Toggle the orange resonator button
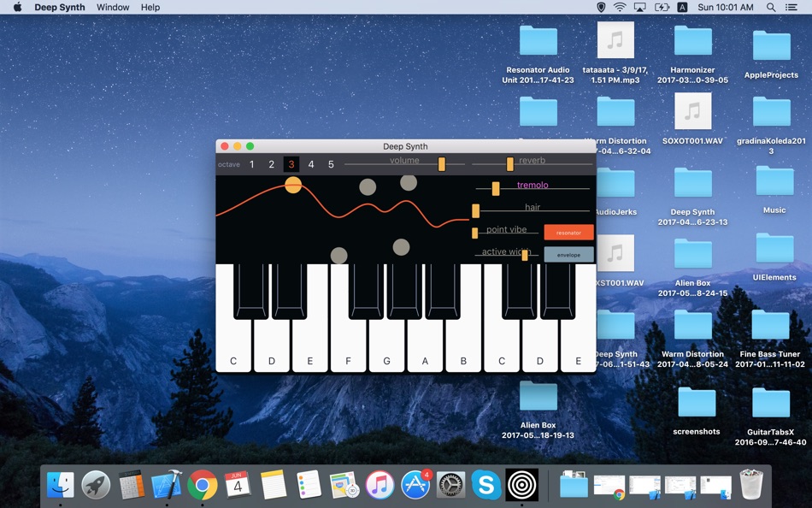 (x=568, y=233)
